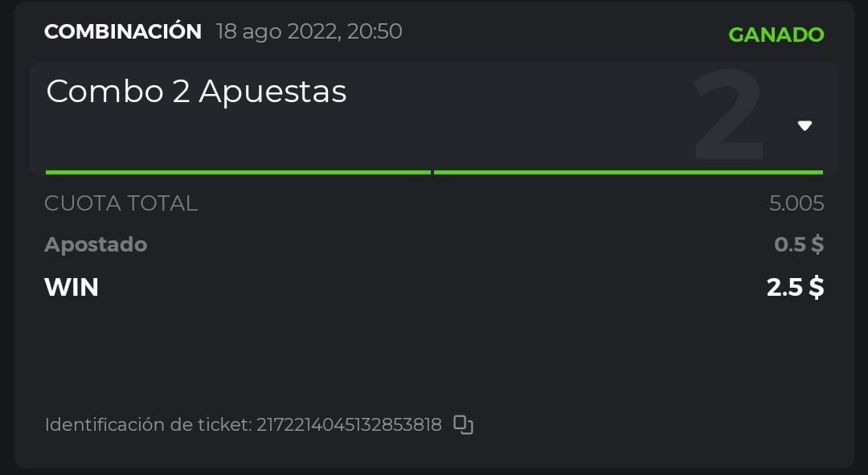
Task: Expand the Combo 2 Apuestas dropdown arrow
Action: point(805,125)
